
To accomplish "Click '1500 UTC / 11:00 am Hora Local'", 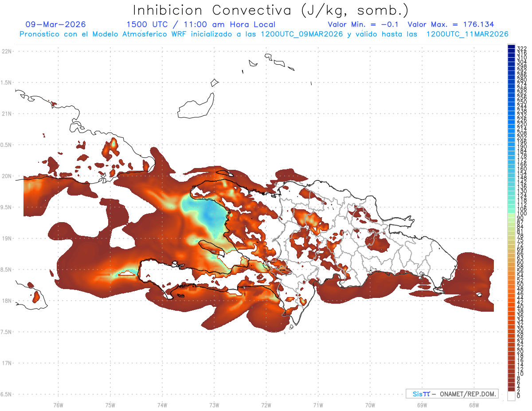I will [x=201, y=24].
